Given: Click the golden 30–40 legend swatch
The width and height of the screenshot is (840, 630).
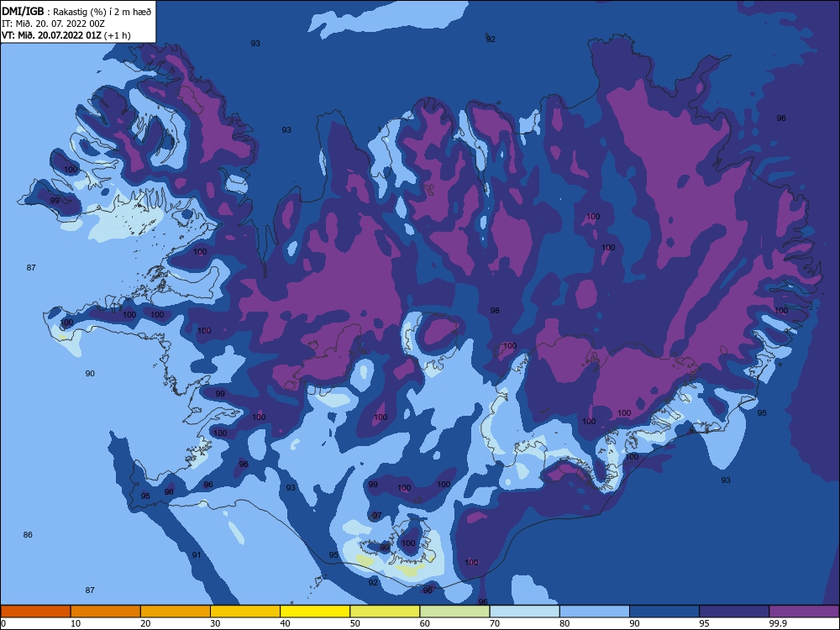Looking at the screenshot, I should [x=245, y=612].
